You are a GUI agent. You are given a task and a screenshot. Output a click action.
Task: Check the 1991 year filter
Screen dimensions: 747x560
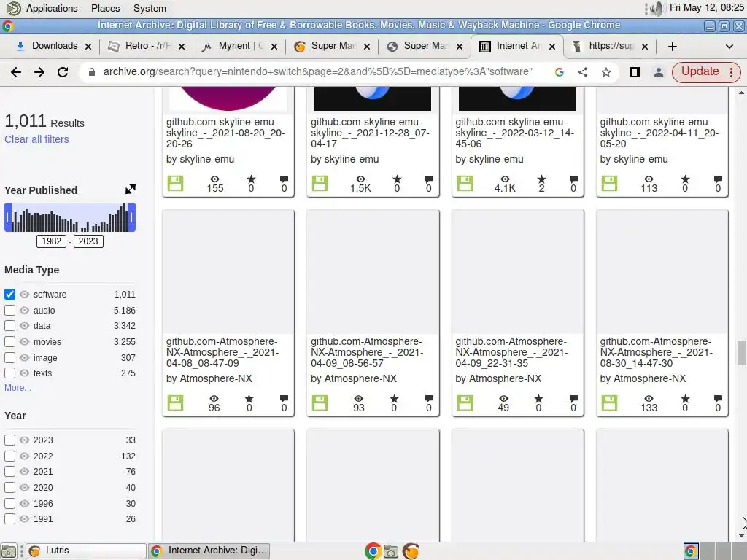(9, 519)
